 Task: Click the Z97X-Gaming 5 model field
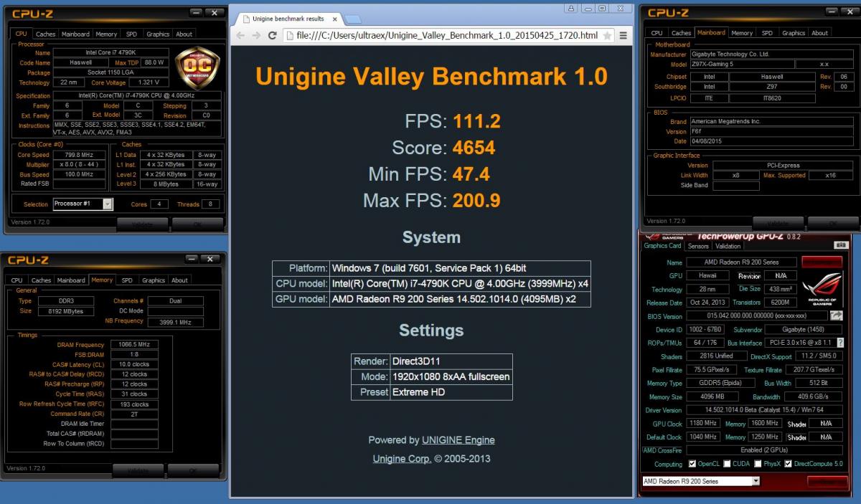(x=742, y=64)
